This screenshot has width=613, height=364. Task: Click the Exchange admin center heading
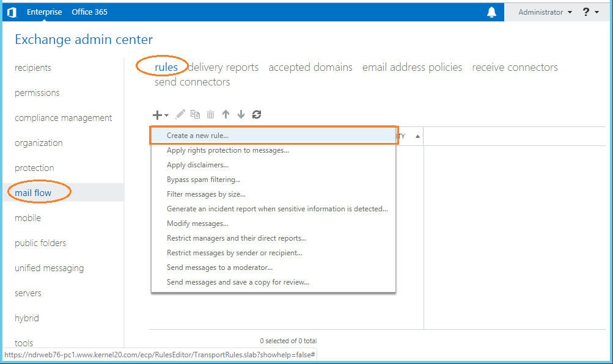84,40
